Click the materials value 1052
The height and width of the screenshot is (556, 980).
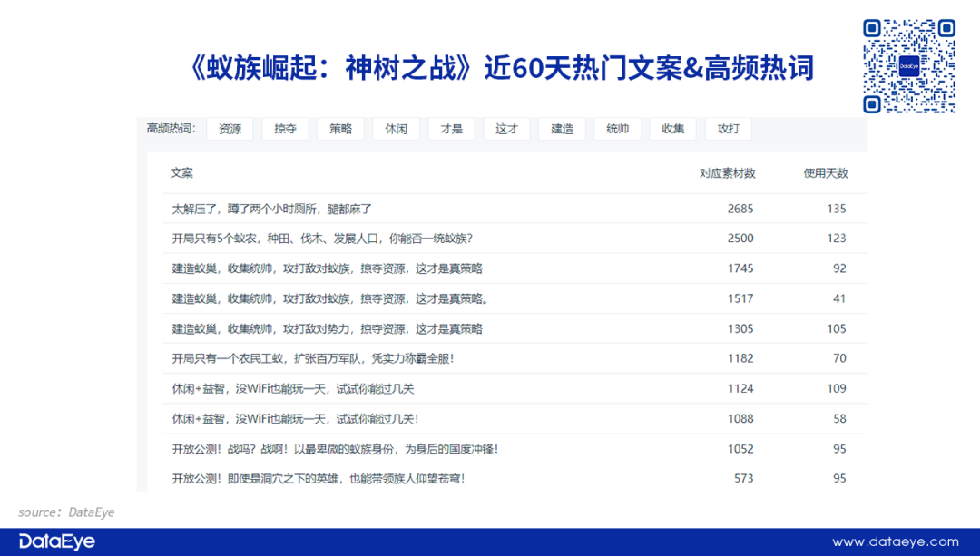[740, 449]
